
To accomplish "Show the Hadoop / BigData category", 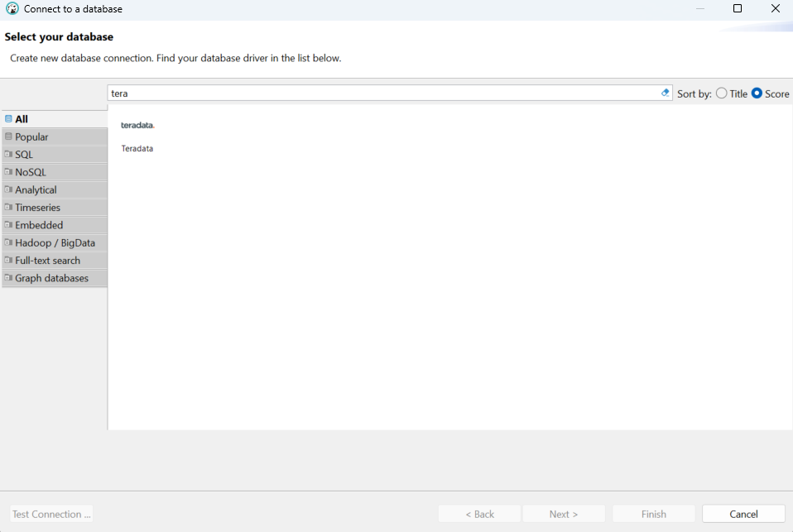I will tap(54, 242).
